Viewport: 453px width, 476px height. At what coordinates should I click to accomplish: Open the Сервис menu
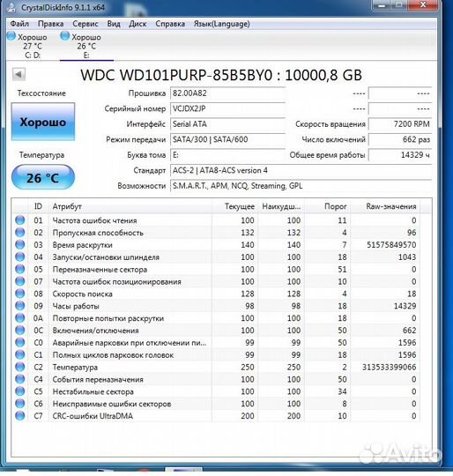[x=85, y=24]
